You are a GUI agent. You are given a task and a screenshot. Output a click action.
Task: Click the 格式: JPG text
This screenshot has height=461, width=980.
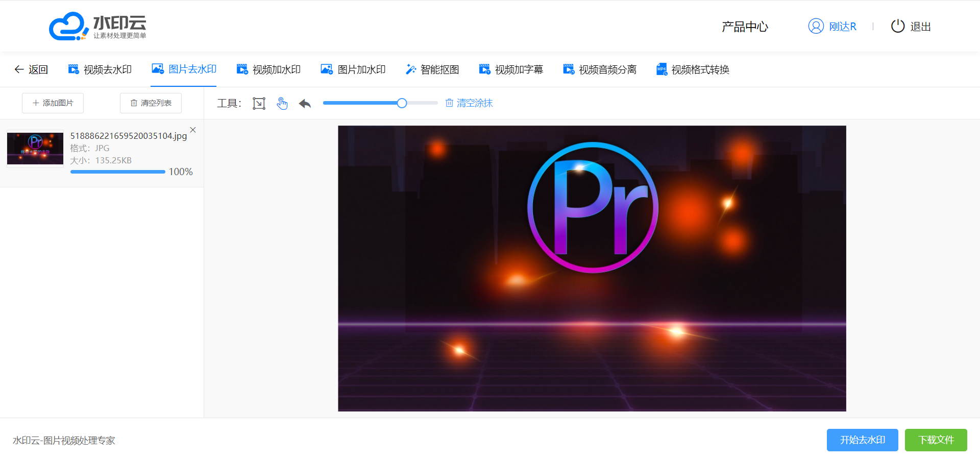coord(90,148)
